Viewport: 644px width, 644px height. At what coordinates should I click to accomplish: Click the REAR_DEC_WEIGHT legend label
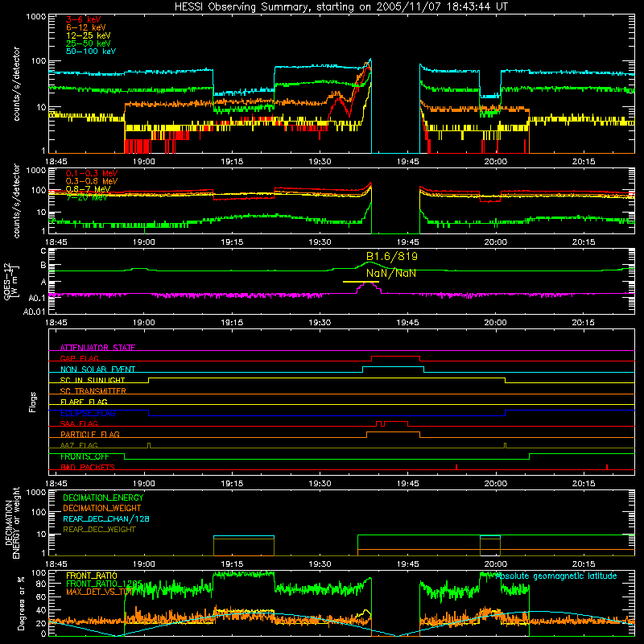click(x=99, y=530)
